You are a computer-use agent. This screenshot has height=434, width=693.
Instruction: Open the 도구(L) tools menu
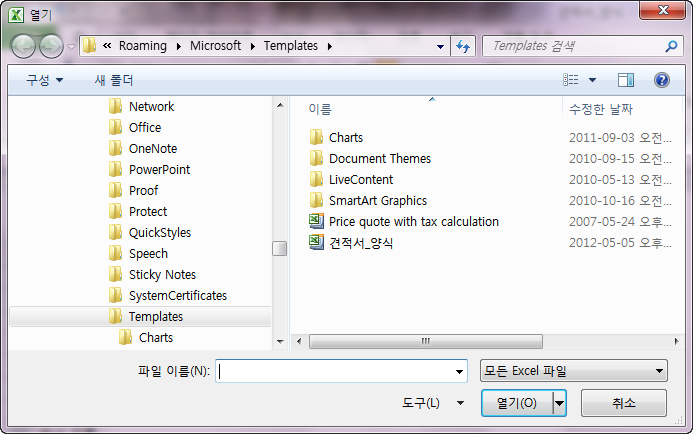click(432, 403)
